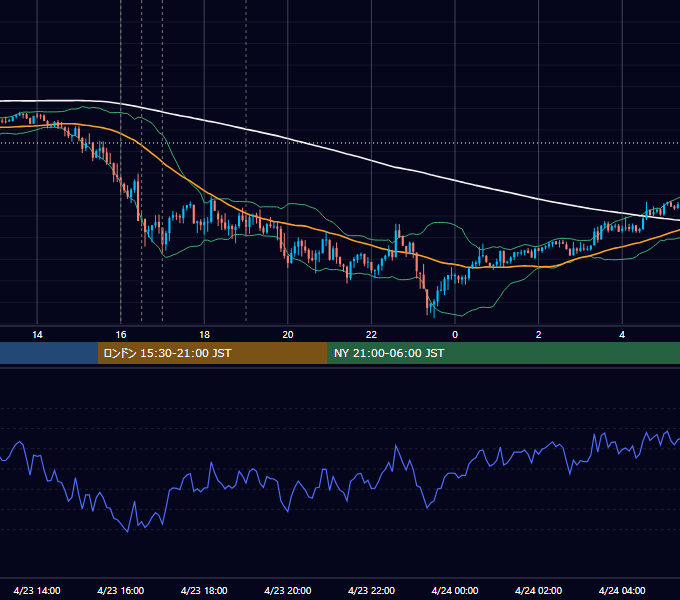Screen dimensions: 680x600
Task: Click the 14 hour axis label
Action: [x=37, y=335]
